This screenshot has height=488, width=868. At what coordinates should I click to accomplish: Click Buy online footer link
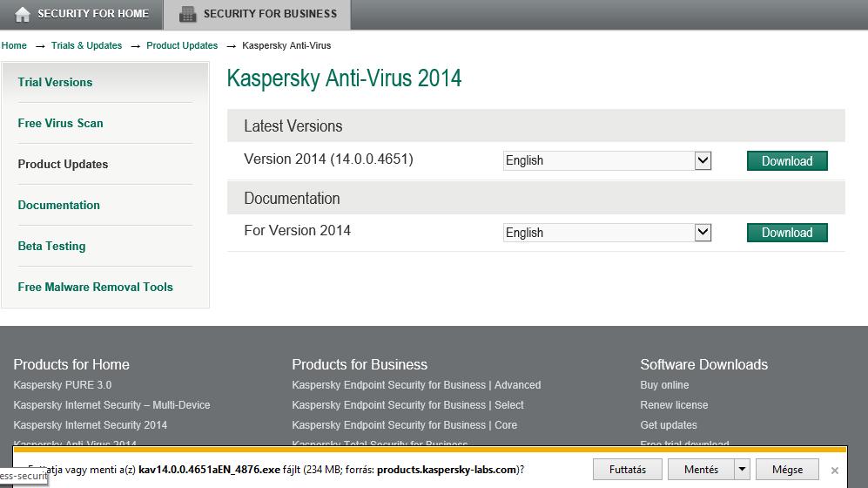click(x=664, y=385)
